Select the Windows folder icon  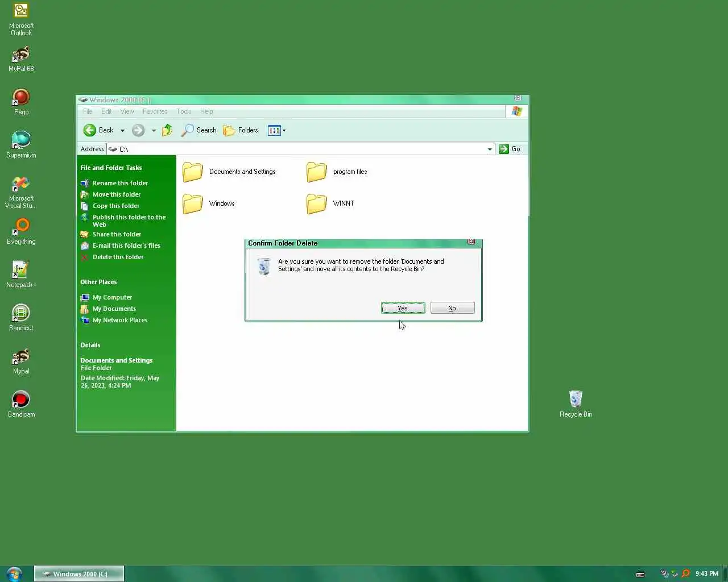(x=193, y=203)
